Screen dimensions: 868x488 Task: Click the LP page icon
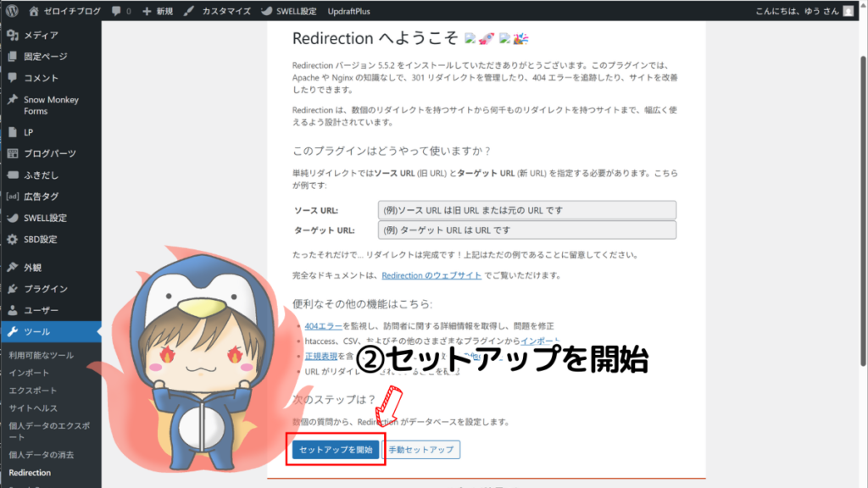click(13, 132)
